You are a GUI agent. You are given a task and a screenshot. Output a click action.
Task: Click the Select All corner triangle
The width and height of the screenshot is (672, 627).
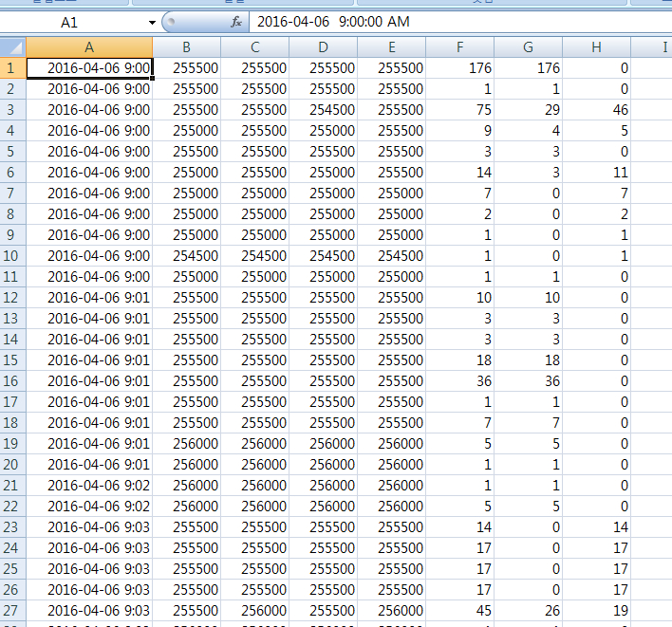click(x=12, y=46)
